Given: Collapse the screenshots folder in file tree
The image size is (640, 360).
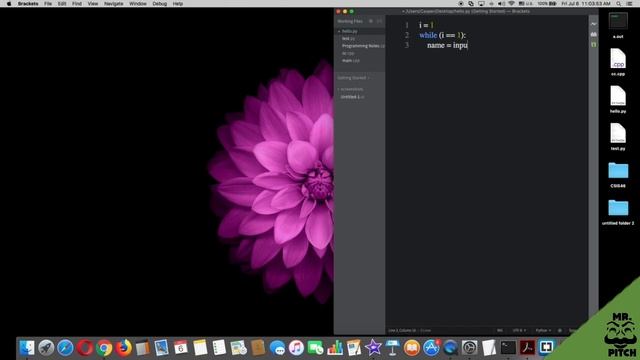Looking at the screenshot, I should [351, 89].
